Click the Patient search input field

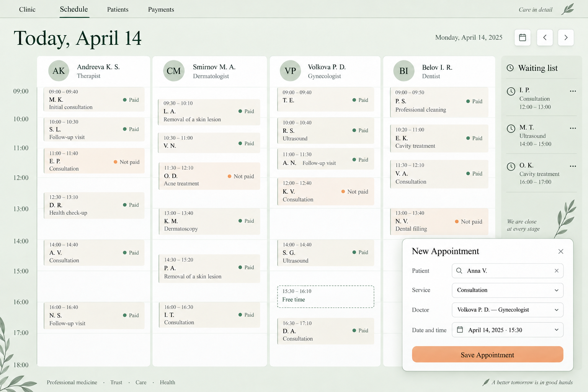pyautogui.click(x=508, y=271)
